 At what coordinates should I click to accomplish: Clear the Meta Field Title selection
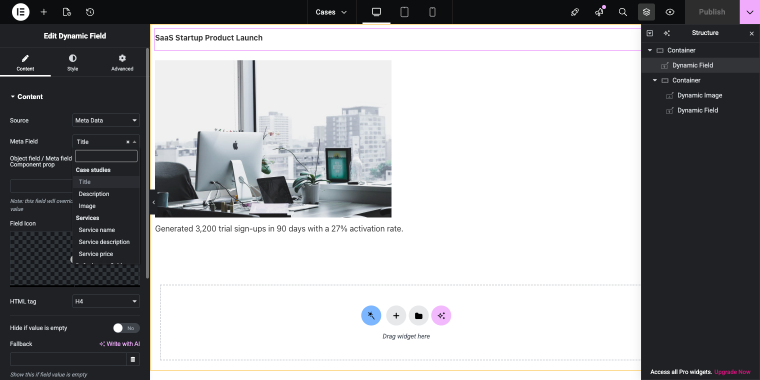pos(128,142)
